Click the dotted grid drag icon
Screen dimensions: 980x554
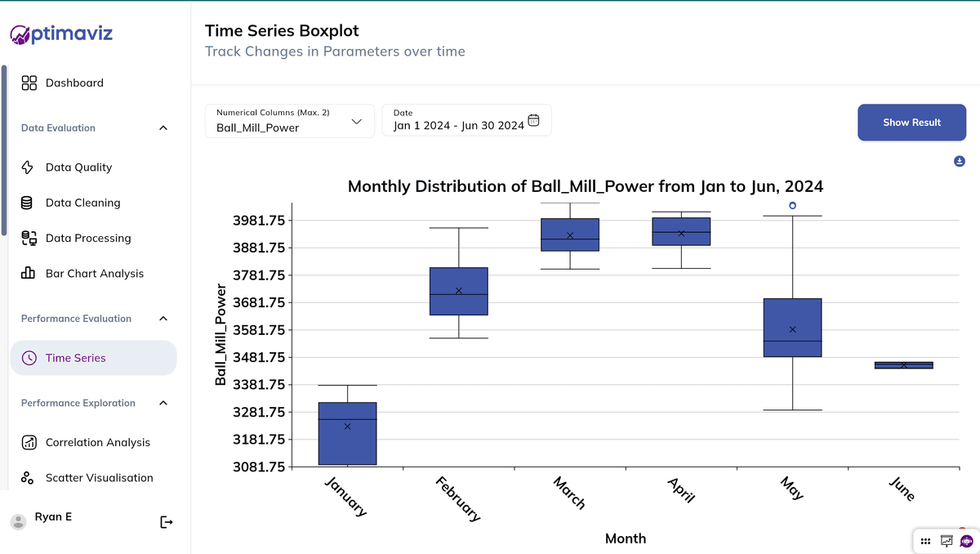coord(925,541)
